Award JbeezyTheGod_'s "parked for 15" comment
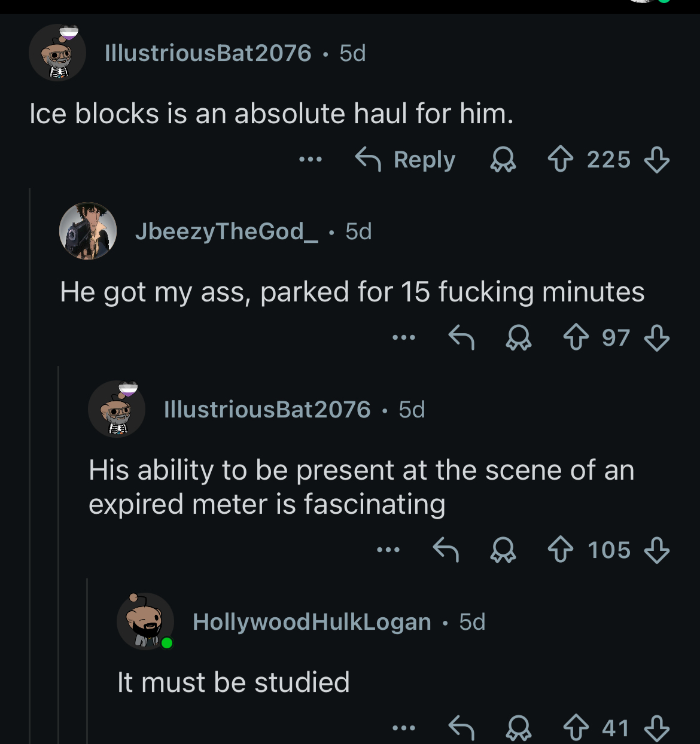This screenshot has width=700, height=744. [x=518, y=338]
